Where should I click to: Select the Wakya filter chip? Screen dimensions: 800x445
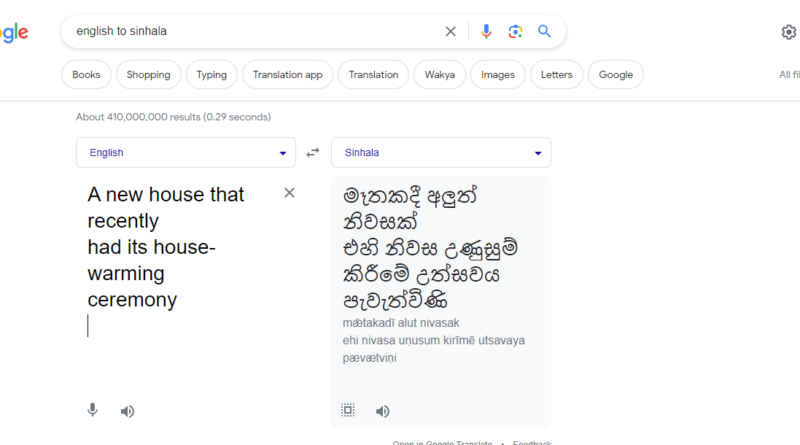tap(440, 75)
